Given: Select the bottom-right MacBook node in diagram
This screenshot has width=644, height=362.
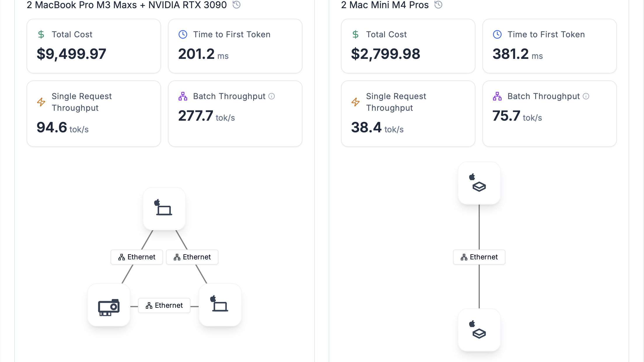Looking at the screenshot, I should tap(220, 305).
